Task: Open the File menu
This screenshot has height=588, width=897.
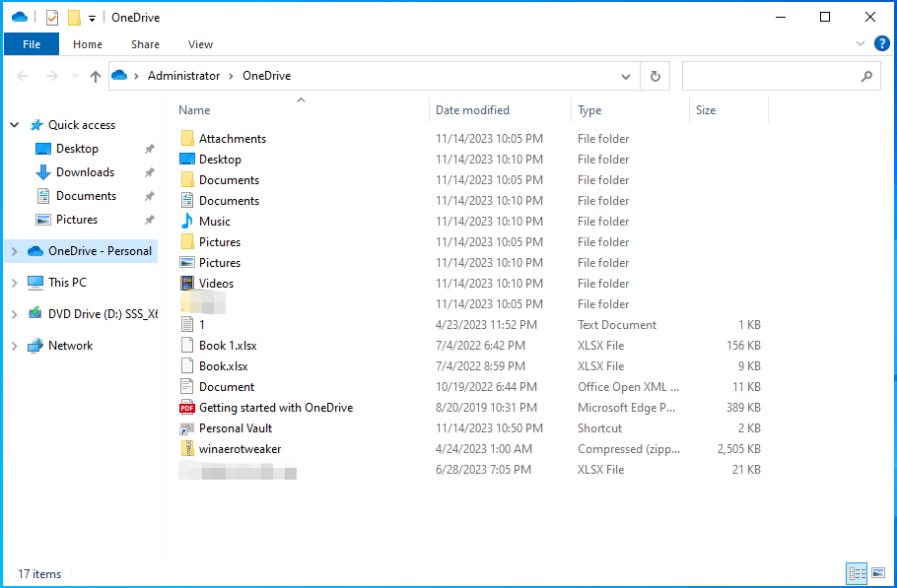Action: 32,44
